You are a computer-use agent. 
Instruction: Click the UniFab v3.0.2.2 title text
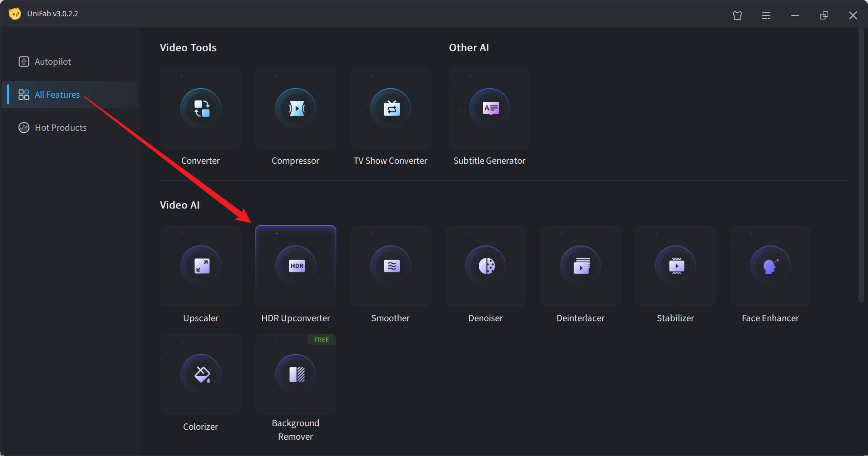point(52,14)
